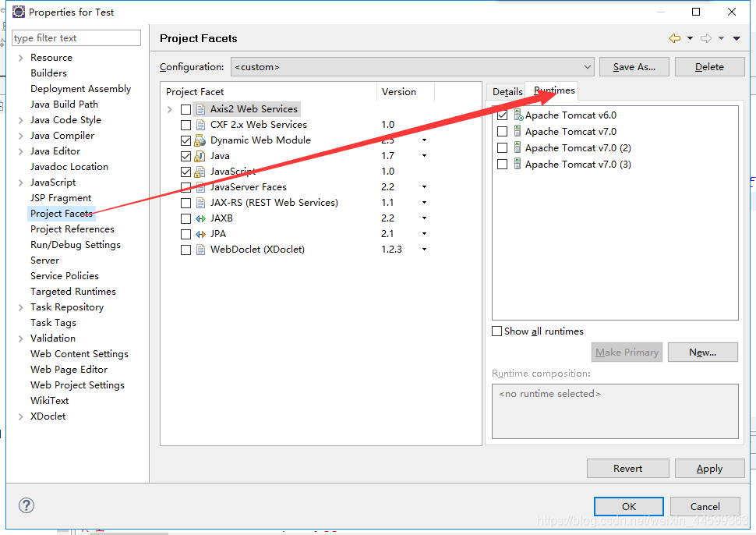The image size is (756, 535).
Task: Click the Version column header
Action: tap(405, 92)
